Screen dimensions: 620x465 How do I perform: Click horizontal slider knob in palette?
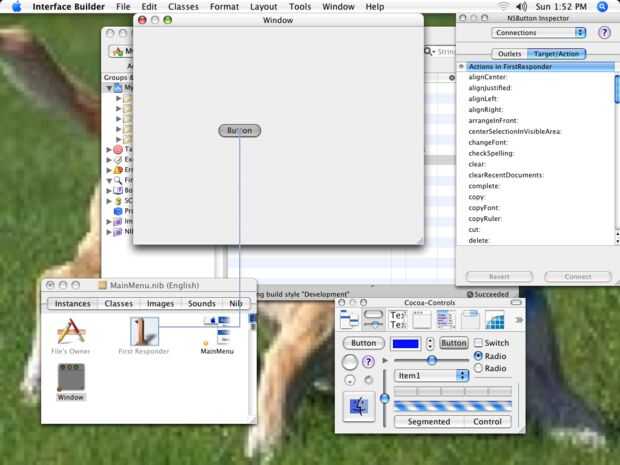point(432,360)
